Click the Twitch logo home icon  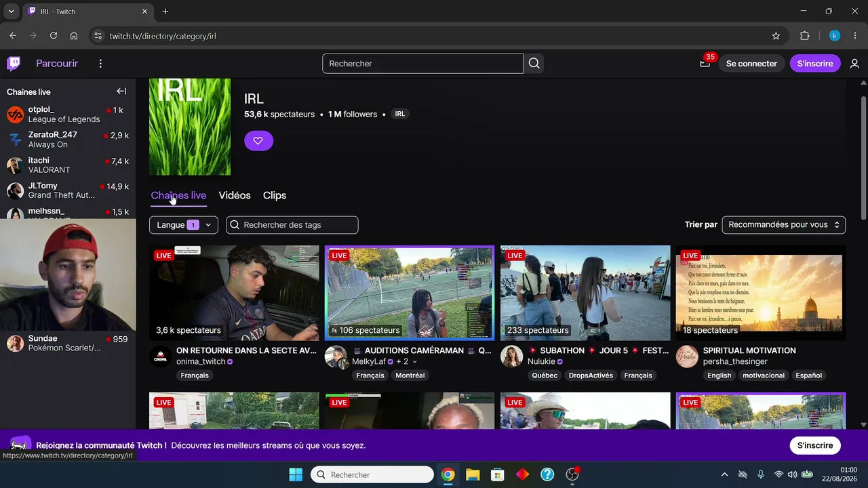[x=14, y=64]
